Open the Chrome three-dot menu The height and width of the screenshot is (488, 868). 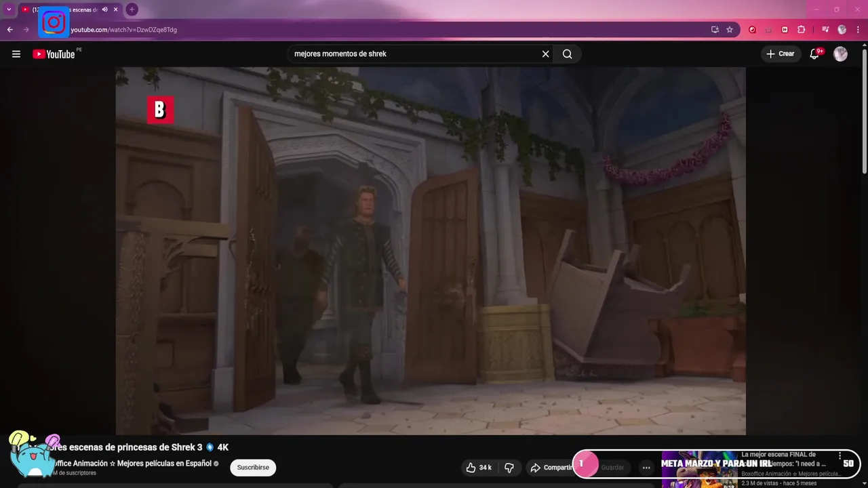pos(859,30)
